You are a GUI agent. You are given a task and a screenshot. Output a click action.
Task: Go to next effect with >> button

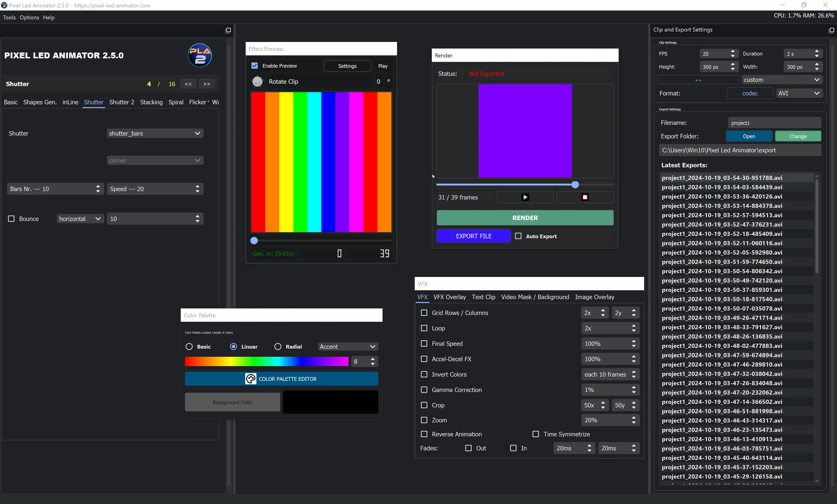point(206,84)
